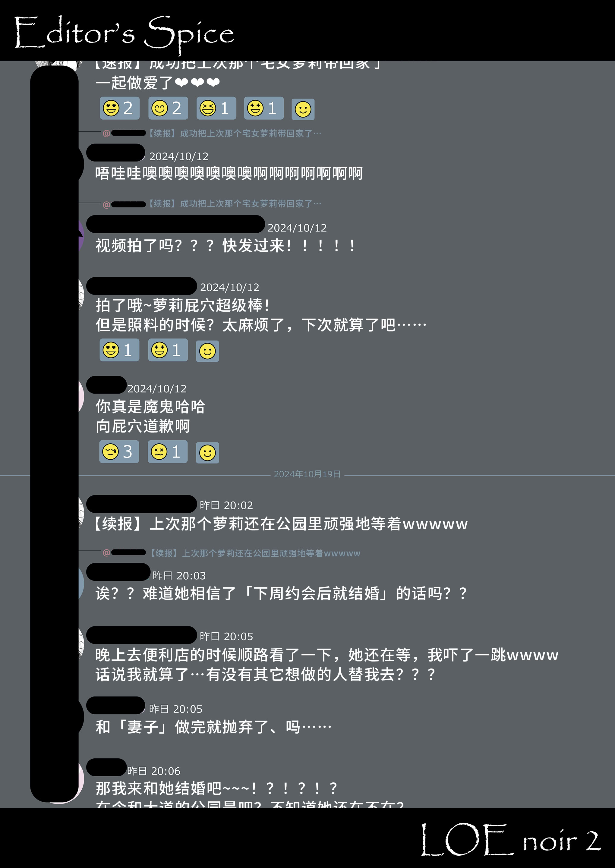Click the heart-eyes reaction with count 1
The image size is (615, 868).
click(x=119, y=350)
